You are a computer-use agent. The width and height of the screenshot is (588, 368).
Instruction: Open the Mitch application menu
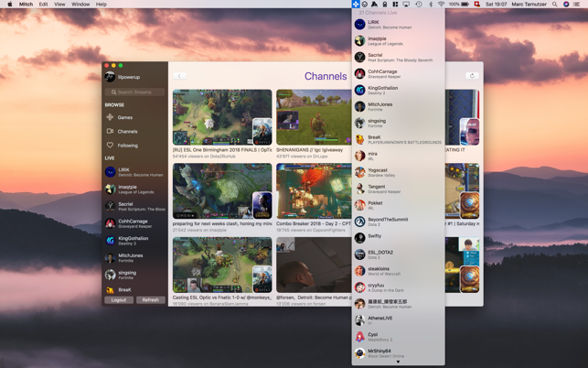26,5
